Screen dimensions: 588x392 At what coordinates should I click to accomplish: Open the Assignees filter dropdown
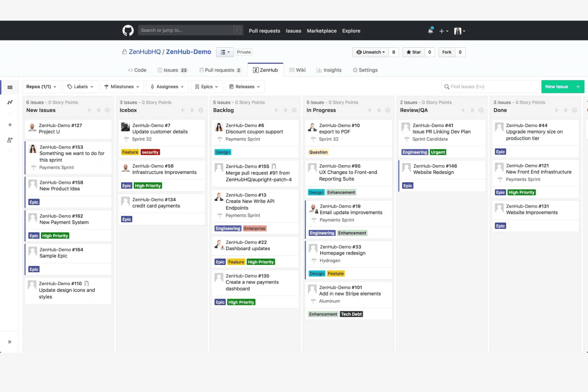pyautogui.click(x=167, y=87)
